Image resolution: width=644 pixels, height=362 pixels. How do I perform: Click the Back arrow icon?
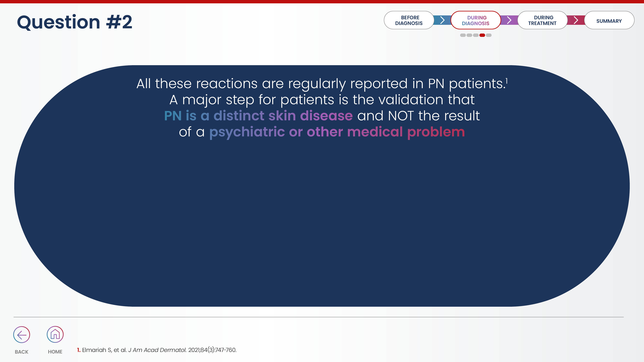[x=21, y=335]
